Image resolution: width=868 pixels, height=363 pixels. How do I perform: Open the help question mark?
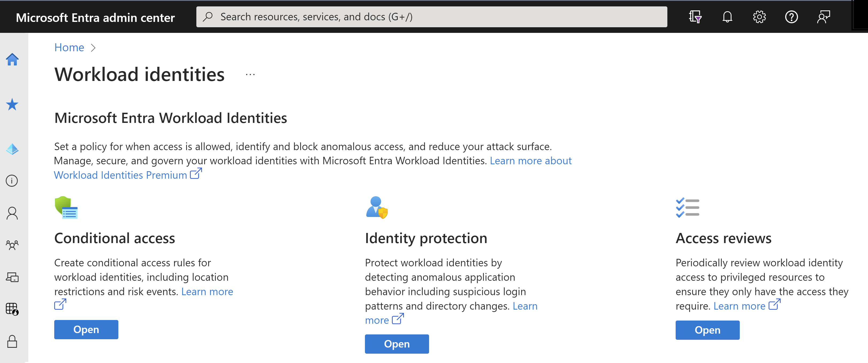tap(791, 17)
